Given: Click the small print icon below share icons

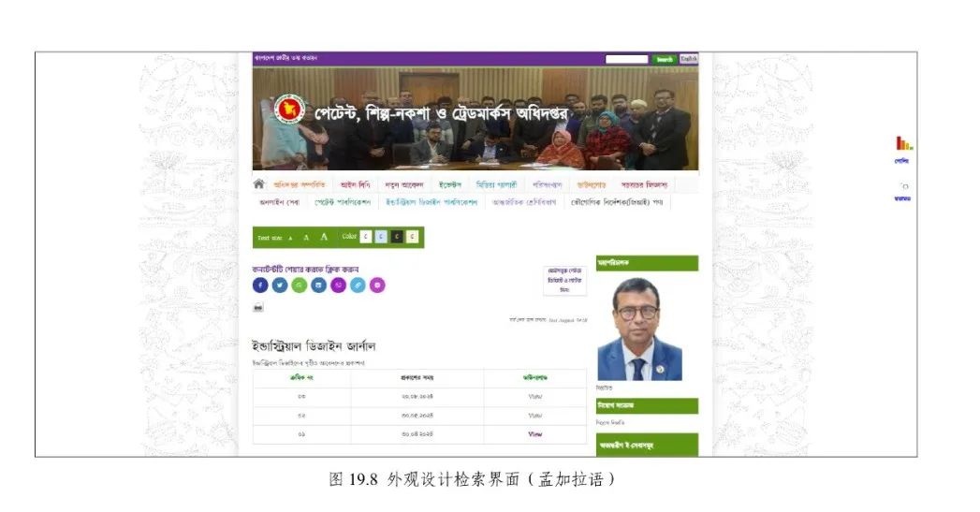Looking at the screenshot, I should click(x=258, y=307).
